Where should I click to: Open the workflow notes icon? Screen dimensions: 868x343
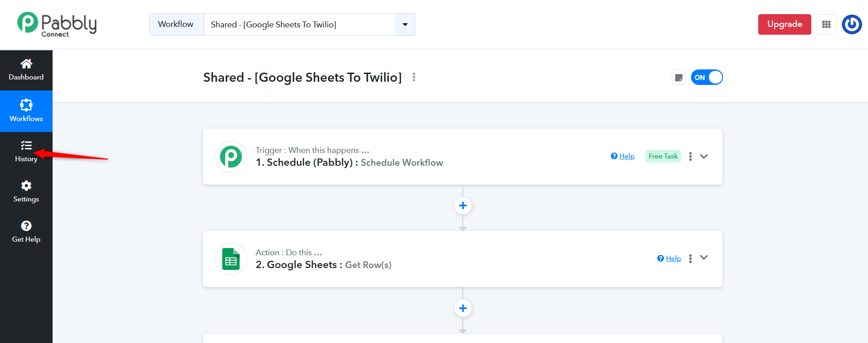(x=679, y=78)
